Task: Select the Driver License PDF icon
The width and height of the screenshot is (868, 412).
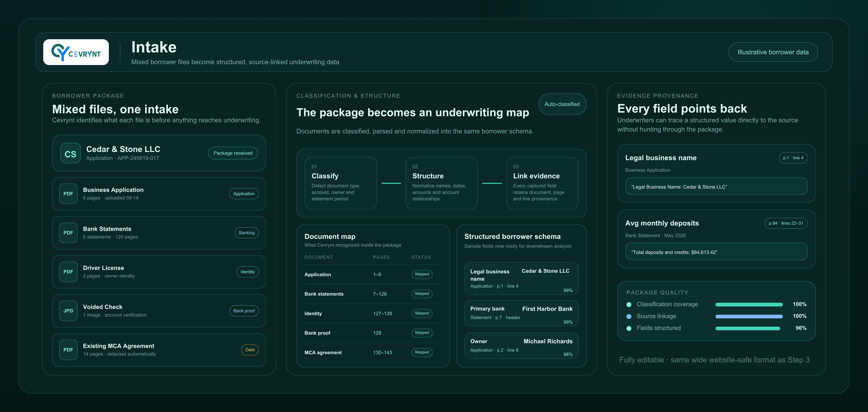Action: [68, 272]
